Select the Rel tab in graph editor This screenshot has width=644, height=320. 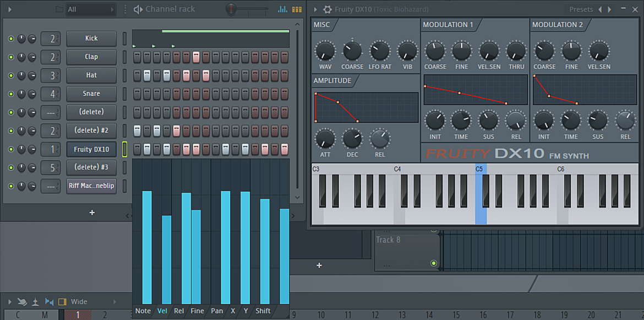[x=179, y=311]
